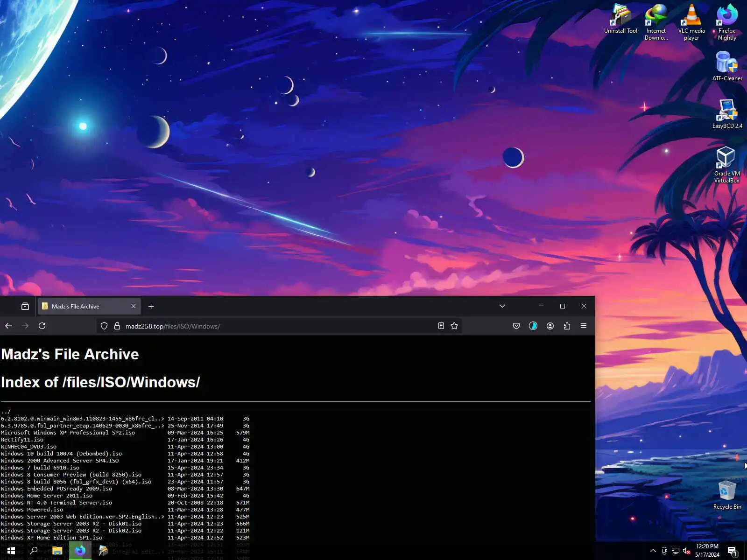Viewport: 747px width, 560px height.
Task: Open taskbar Search magnifier
Action: point(34,551)
